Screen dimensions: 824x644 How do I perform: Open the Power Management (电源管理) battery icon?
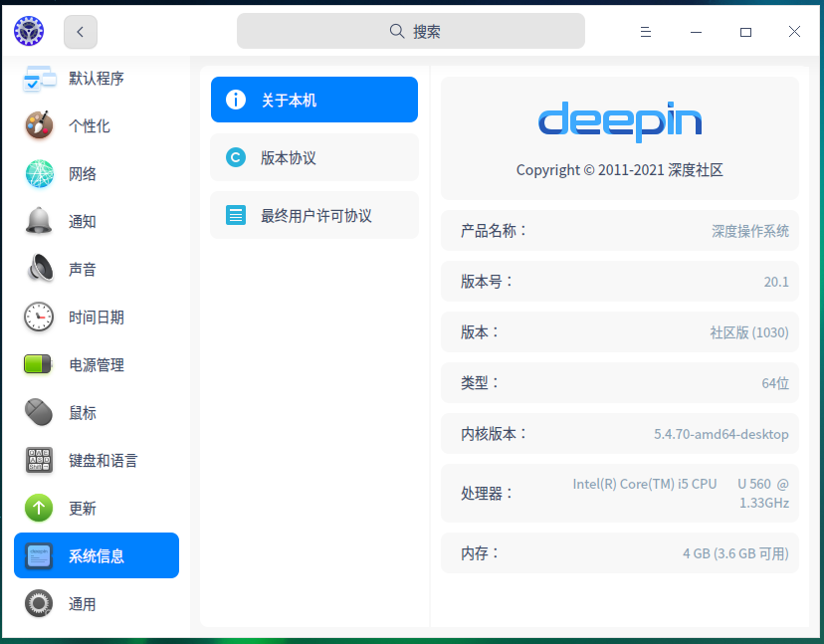[38, 364]
